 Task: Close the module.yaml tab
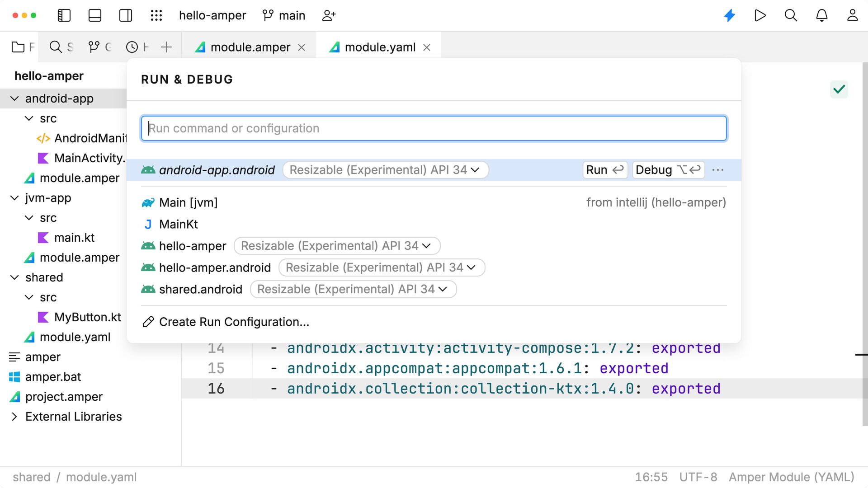427,47
